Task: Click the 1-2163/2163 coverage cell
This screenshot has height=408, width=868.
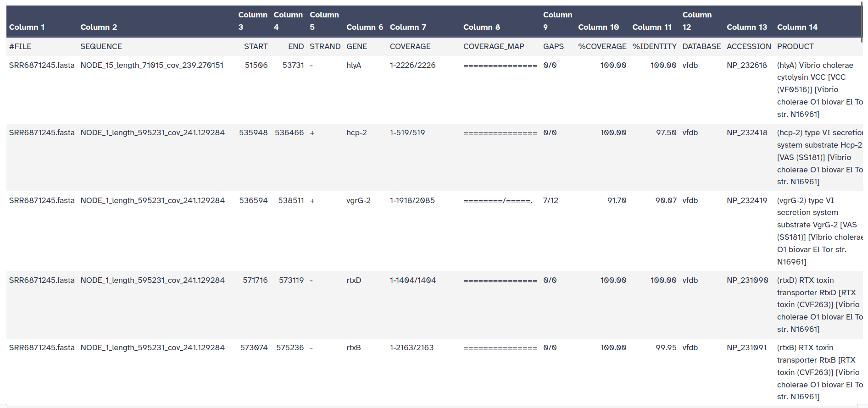Action: click(x=412, y=347)
